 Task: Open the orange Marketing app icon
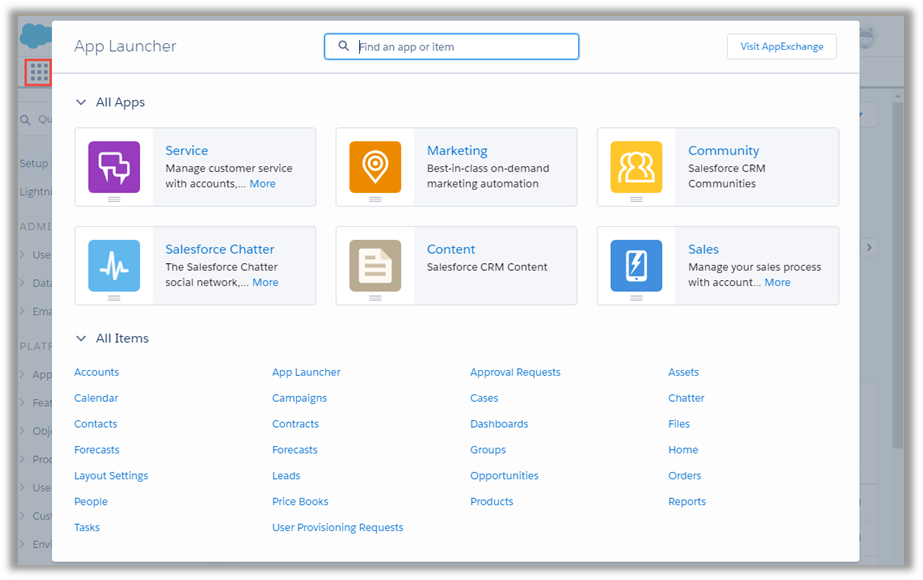375,166
